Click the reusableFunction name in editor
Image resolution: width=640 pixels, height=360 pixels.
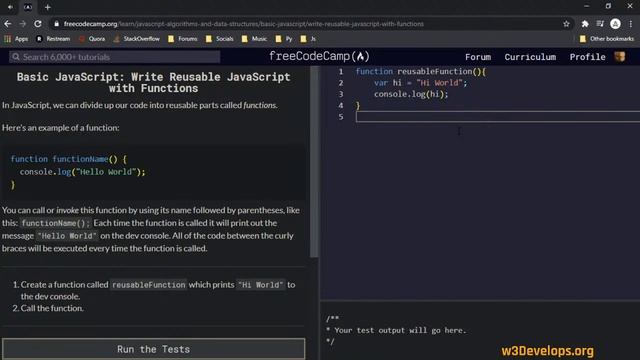[434, 71]
